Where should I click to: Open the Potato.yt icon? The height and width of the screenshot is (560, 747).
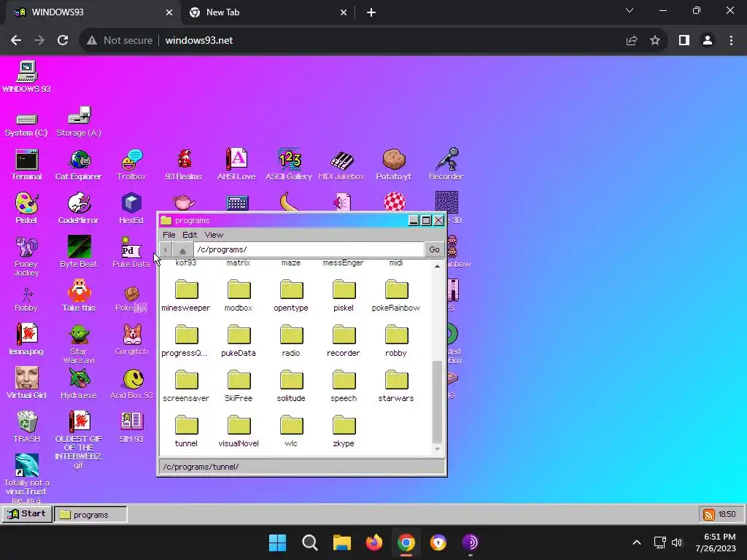click(x=393, y=164)
